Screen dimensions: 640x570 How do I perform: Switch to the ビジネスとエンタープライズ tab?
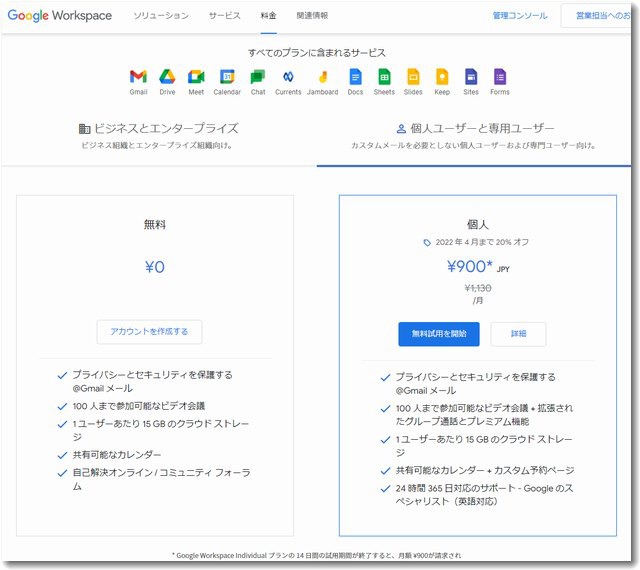click(158, 136)
